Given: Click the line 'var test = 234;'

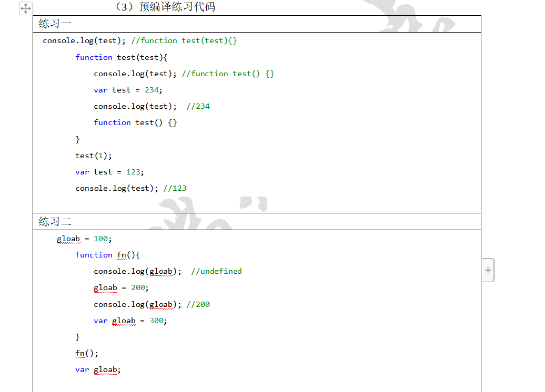Looking at the screenshot, I should coord(128,90).
